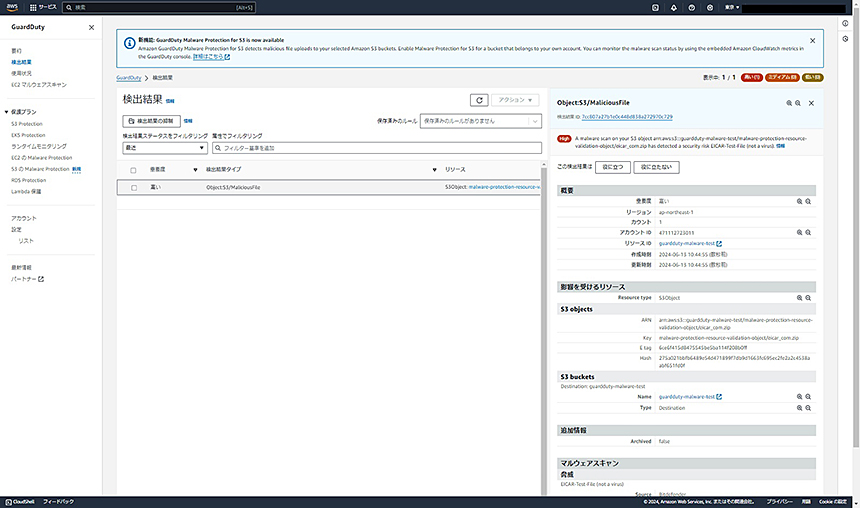Click the GuardDuty breadcrumb link

click(129, 78)
